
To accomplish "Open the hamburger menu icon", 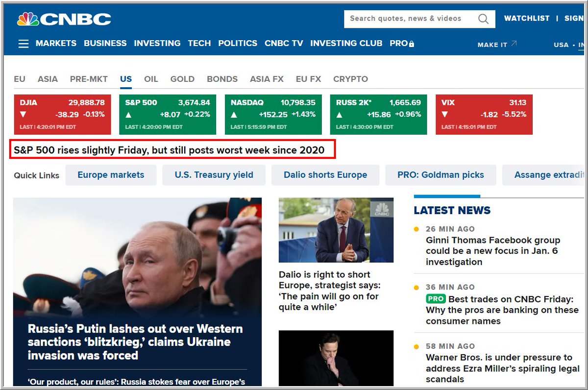I will pyautogui.click(x=24, y=44).
